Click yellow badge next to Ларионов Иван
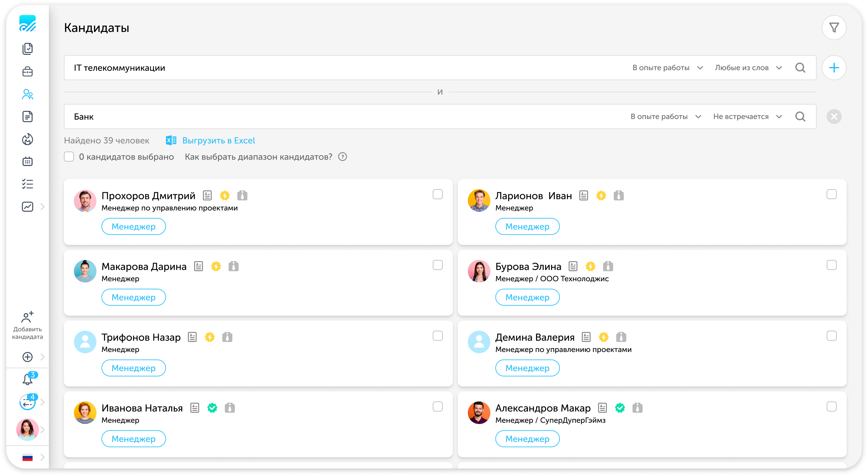Image resolution: width=868 pixels, height=476 pixels. pyautogui.click(x=601, y=195)
